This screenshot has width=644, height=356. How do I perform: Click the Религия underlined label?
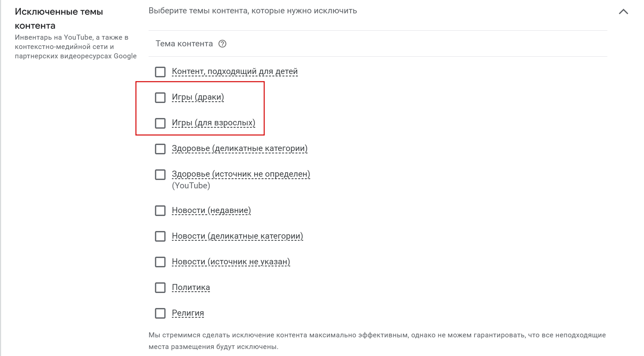coord(188,313)
